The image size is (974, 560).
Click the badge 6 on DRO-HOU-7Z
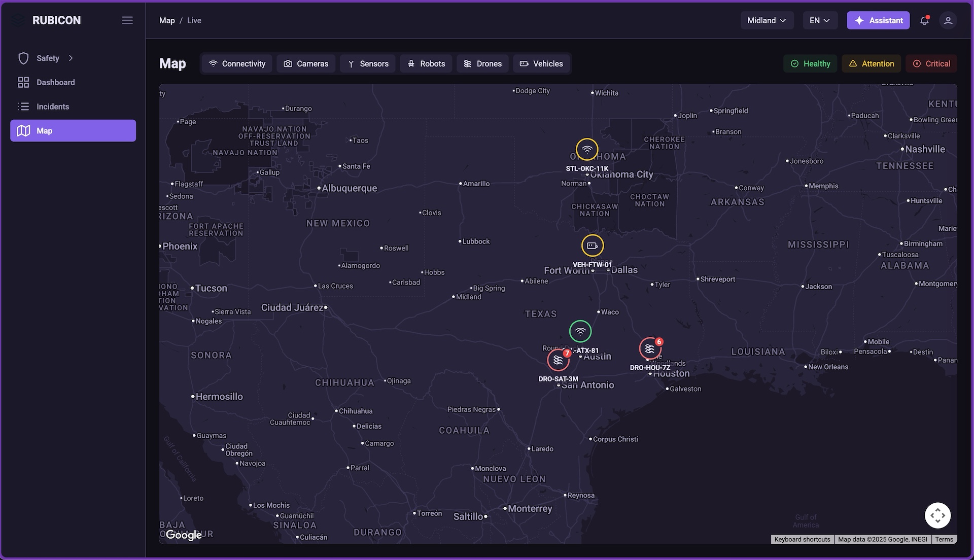659,341
